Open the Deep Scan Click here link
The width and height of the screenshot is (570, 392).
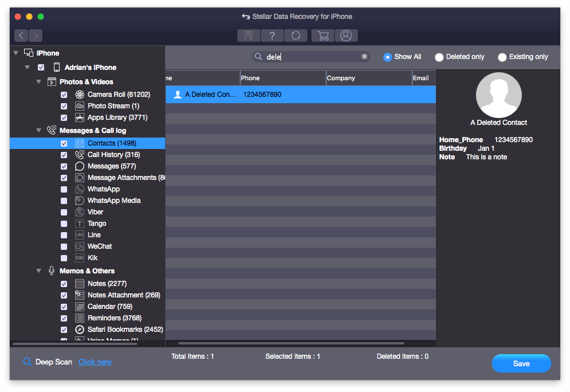coord(95,362)
